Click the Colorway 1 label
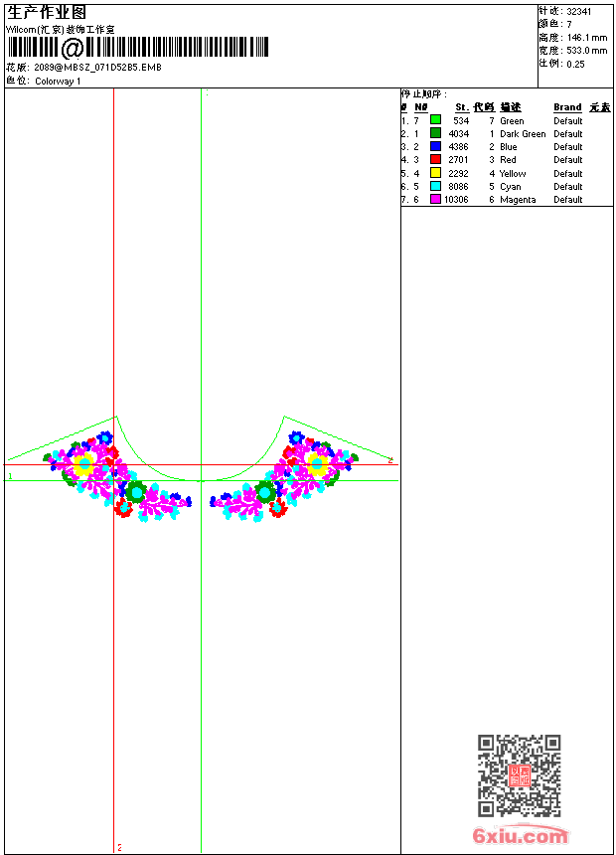616x855 pixels. (58, 82)
